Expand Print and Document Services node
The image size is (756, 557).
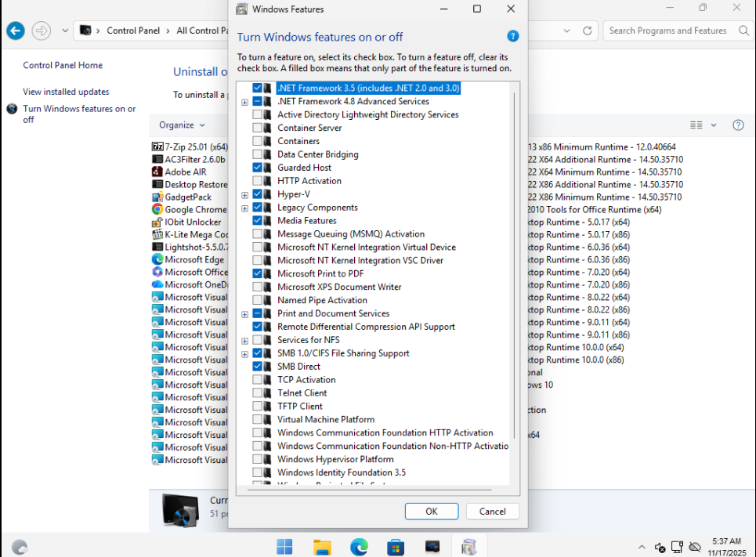(x=245, y=314)
